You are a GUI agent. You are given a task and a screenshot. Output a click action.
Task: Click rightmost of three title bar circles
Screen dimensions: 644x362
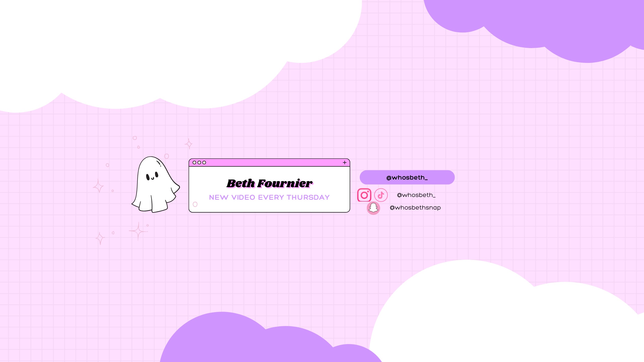click(204, 163)
